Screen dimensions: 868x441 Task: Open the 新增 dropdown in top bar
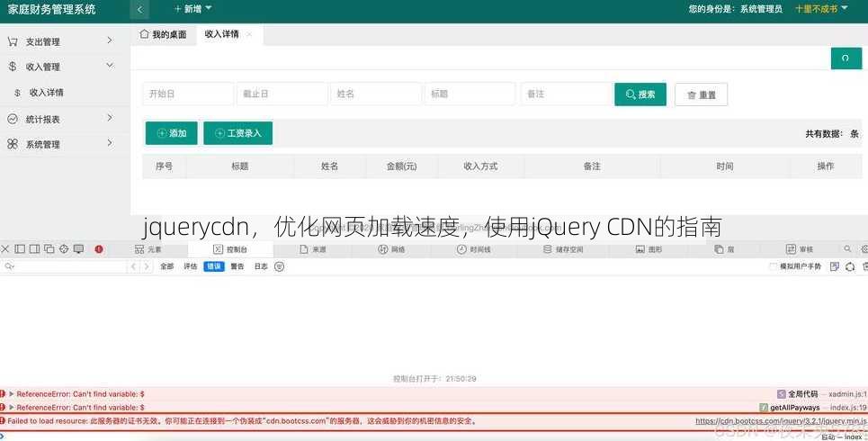click(x=192, y=9)
